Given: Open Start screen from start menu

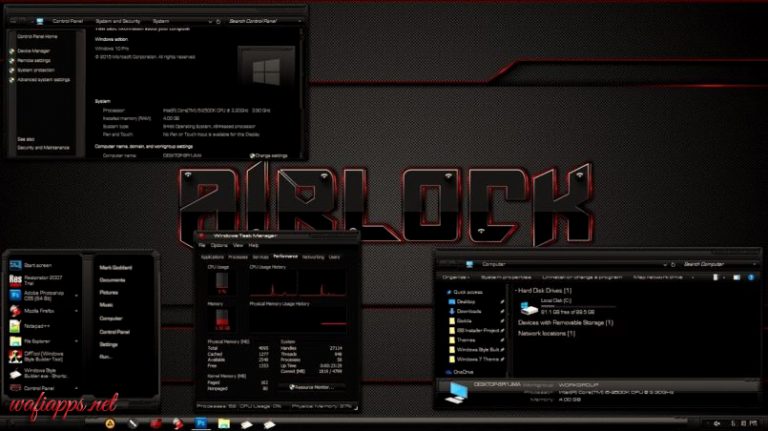Looking at the screenshot, I should coord(43,265).
